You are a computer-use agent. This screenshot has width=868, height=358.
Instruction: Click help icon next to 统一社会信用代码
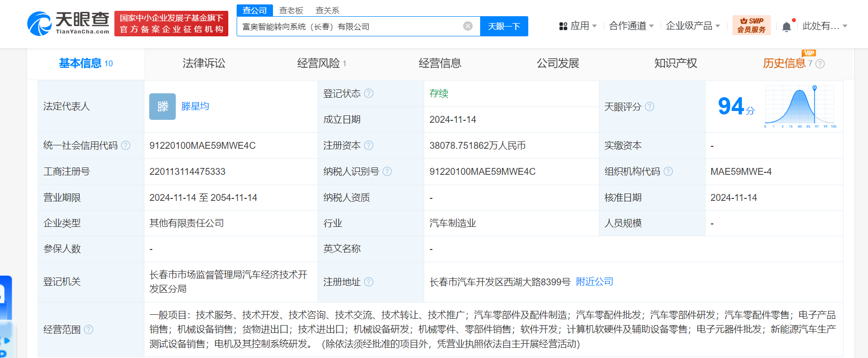coord(126,145)
